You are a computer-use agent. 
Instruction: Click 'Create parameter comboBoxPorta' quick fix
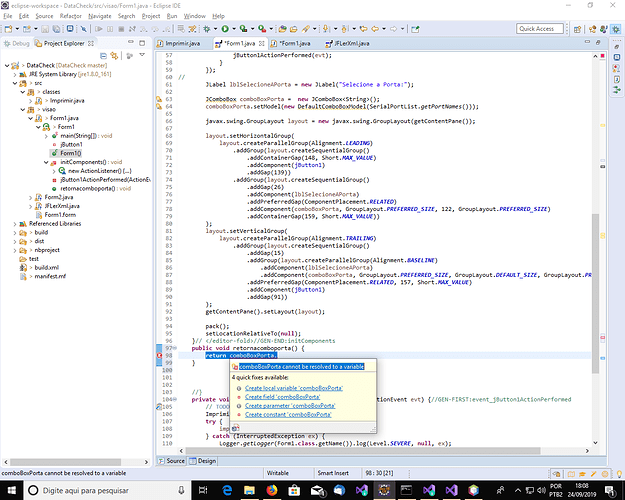point(290,406)
